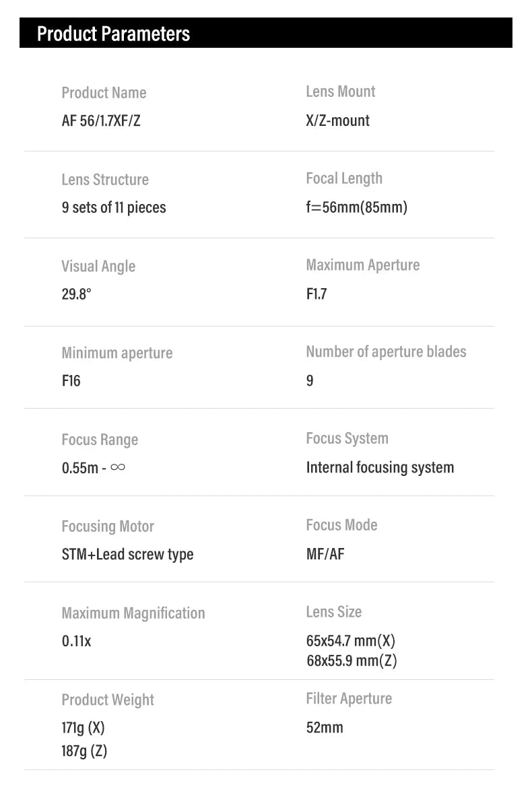Image resolution: width=532 pixels, height=789 pixels.
Task: Select the f=56mm(85mm) focal length value
Action: click(356, 207)
